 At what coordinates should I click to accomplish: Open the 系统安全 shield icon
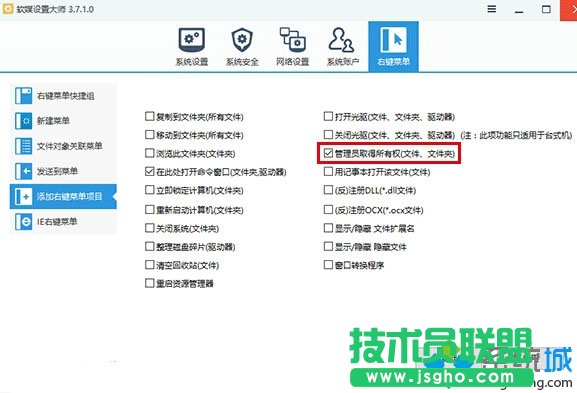tap(242, 40)
